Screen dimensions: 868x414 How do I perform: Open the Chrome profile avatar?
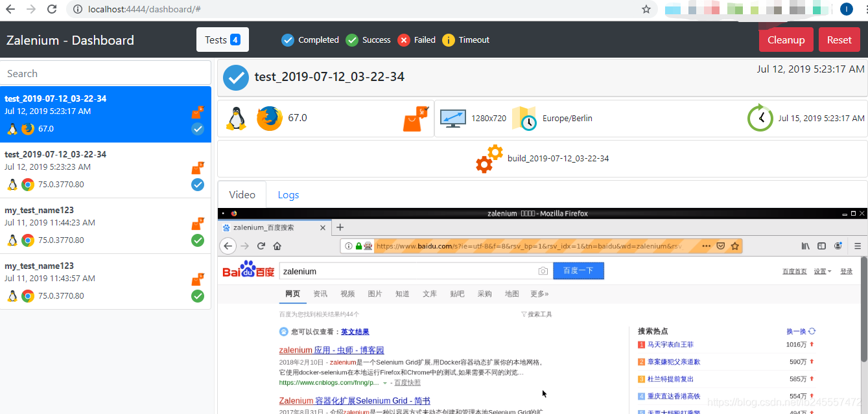coord(847,9)
